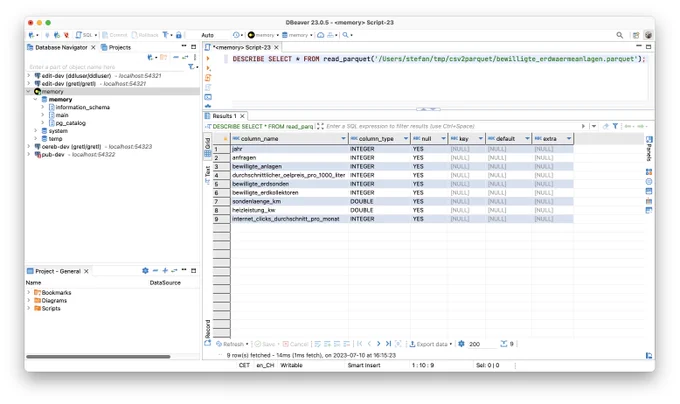Expand the Bookmarks folder in Project panel

pos(29,293)
